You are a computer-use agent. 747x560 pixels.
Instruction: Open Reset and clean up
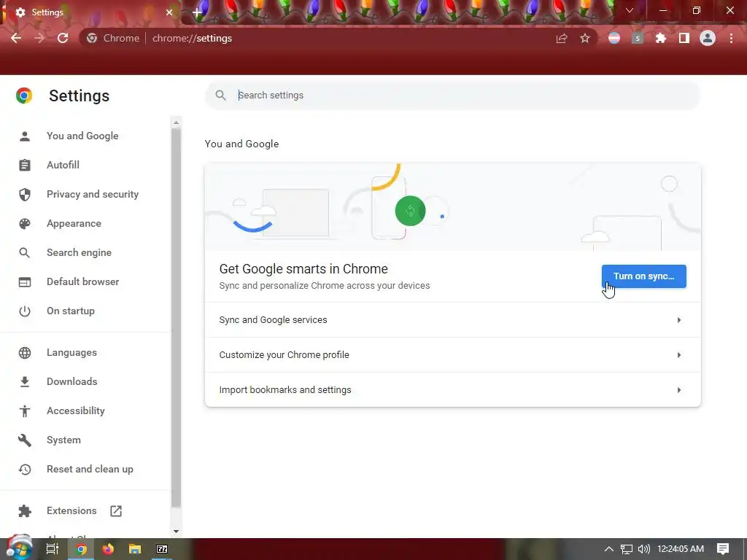90,469
